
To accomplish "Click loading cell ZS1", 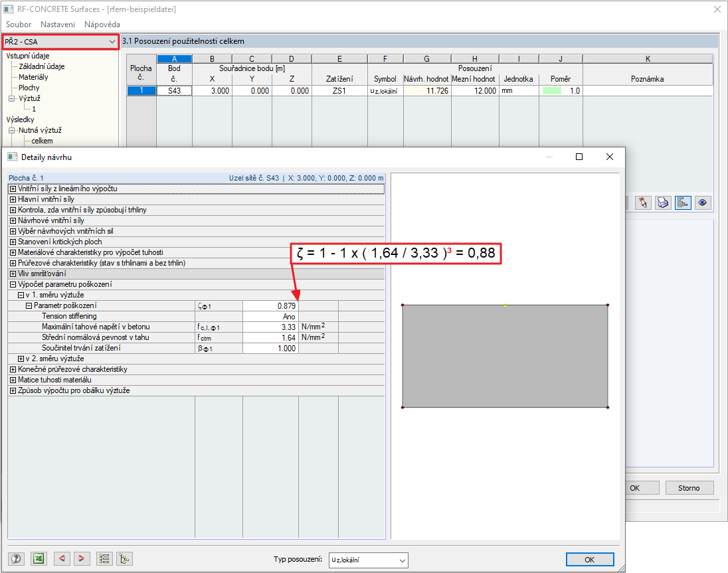I will (x=339, y=91).
